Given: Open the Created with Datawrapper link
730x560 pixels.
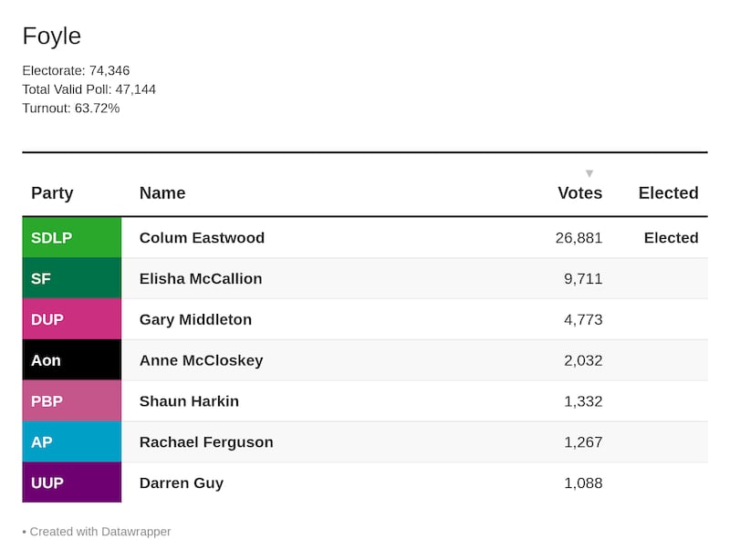Looking at the screenshot, I should 100,531.
